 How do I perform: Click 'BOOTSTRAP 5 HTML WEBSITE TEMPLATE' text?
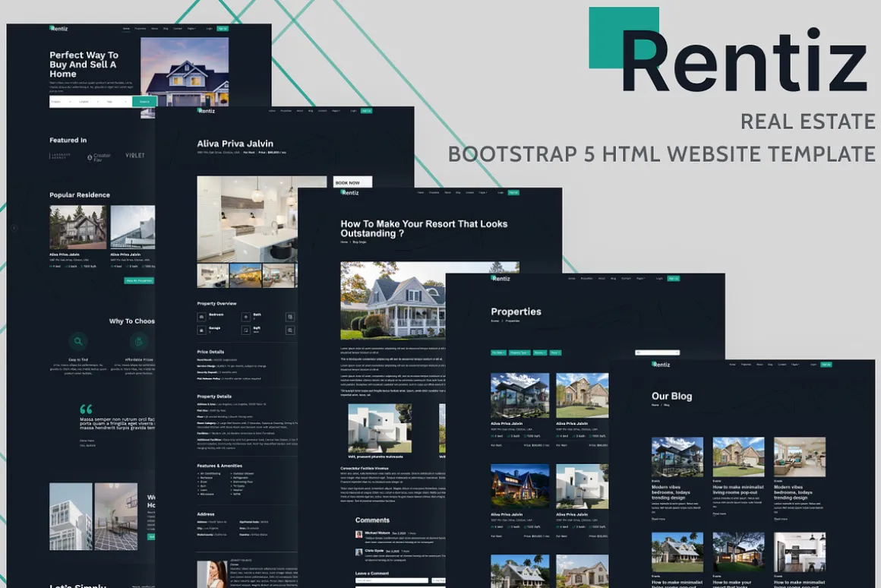click(x=662, y=153)
